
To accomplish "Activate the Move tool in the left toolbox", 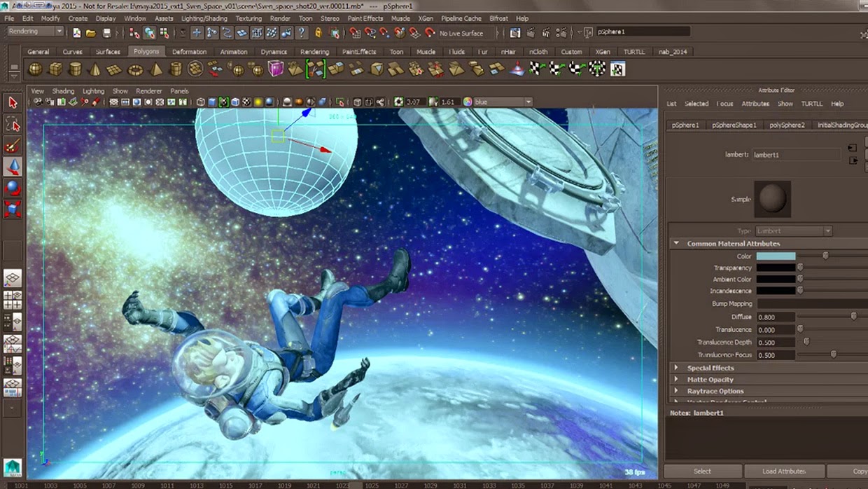I will 12,166.
